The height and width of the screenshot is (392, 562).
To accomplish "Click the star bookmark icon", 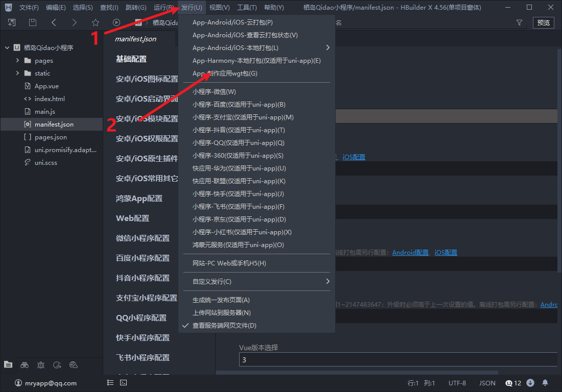I will tap(96, 22).
